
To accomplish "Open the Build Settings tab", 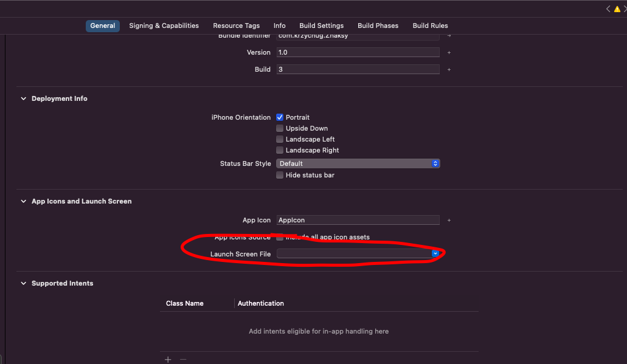I will [321, 26].
